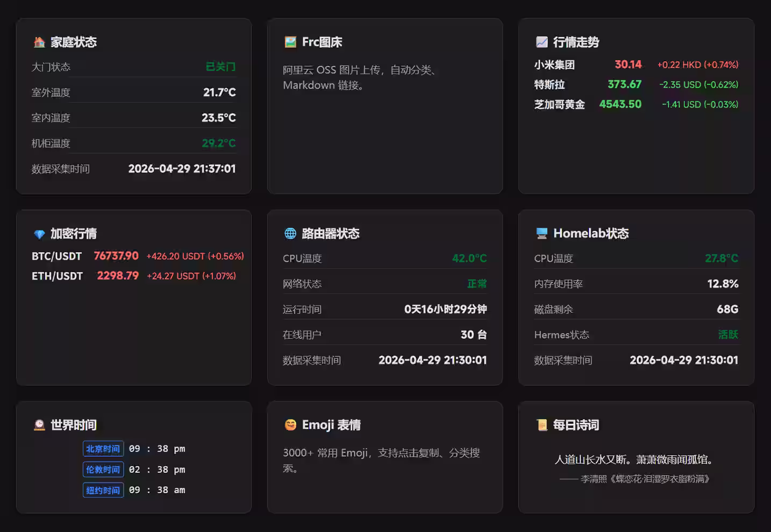Click the computer icon next to Homelab状态
771x532 pixels.
[x=541, y=233]
